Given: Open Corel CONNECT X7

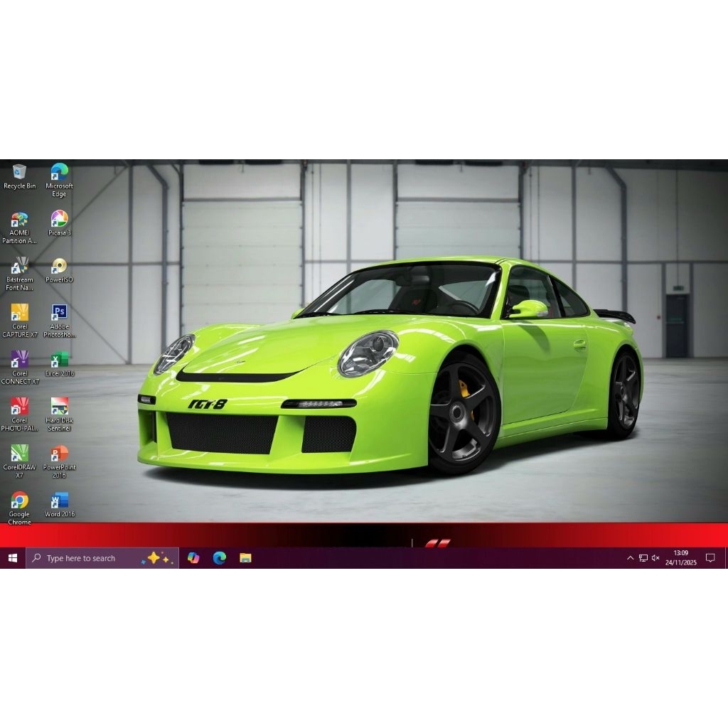Looking at the screenshot, I should pos(19,359).
